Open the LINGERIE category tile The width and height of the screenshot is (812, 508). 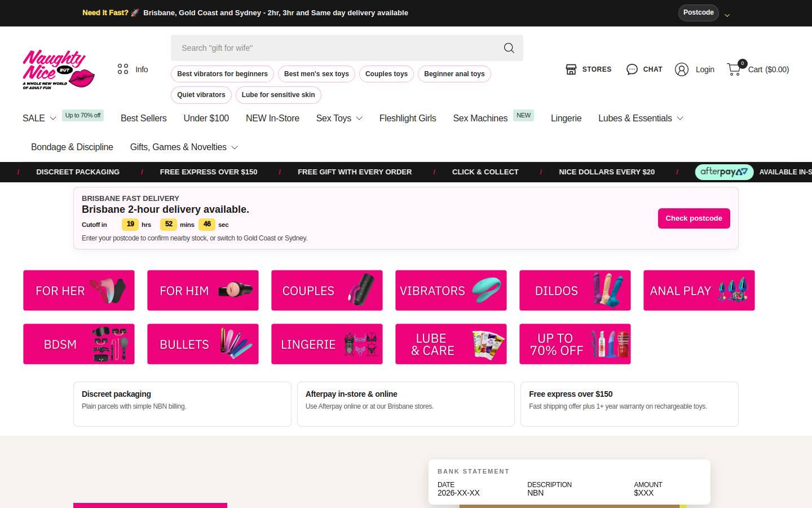pyautogui.click(x=327, y=344)
